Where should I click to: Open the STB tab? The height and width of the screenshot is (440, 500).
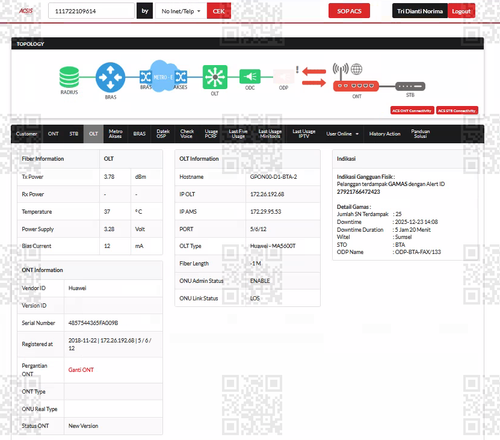[74, 134]
